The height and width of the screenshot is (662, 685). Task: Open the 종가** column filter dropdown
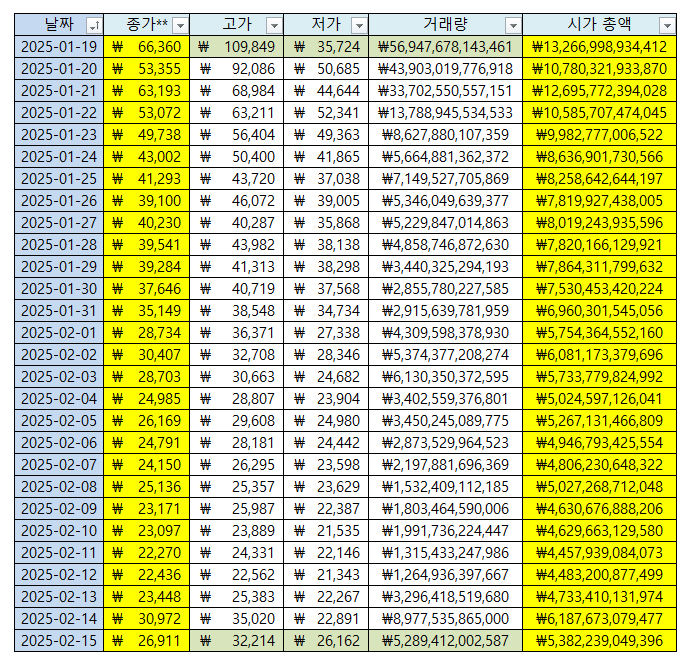[180, 26]
